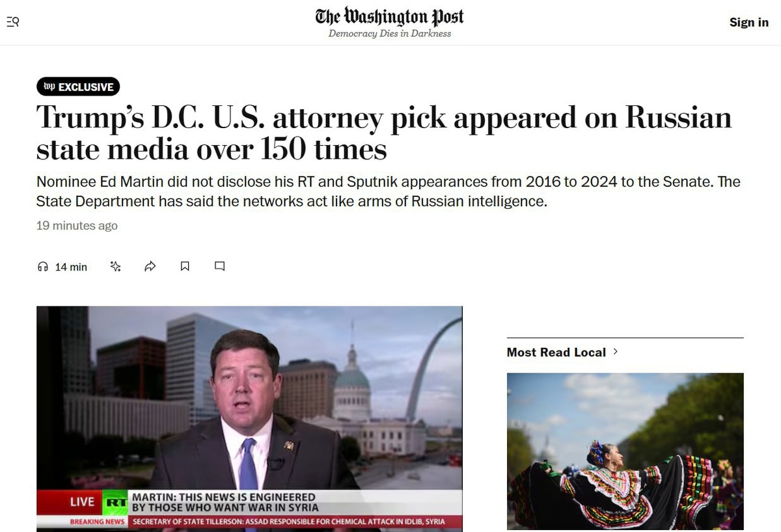
Task: Open the Most Read Local heading link
Action: (x=556, y=352)
